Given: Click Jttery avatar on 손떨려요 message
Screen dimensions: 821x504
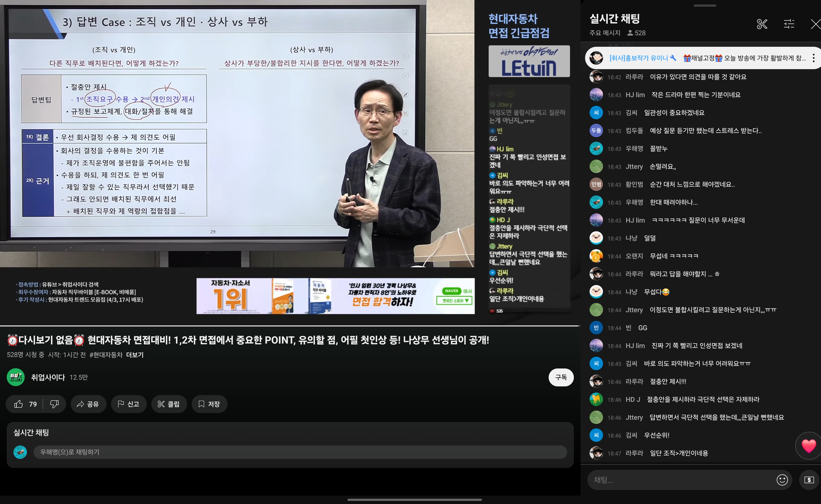Looking at the screenshot, I should 596,166.
